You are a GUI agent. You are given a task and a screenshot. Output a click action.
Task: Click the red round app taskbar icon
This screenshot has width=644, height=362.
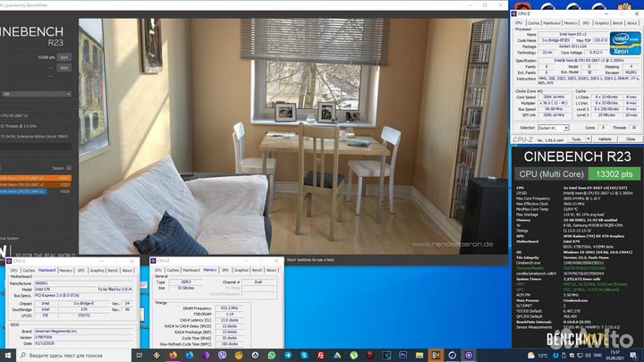tap(370, 356)
